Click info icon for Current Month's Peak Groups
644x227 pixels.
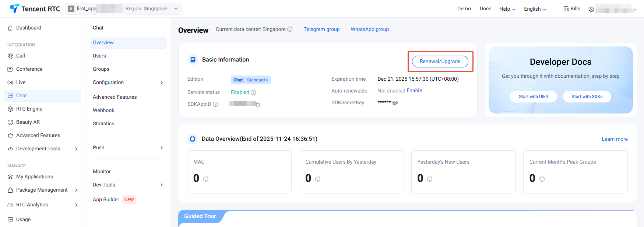pyautogui.click(x=542, y=179)
